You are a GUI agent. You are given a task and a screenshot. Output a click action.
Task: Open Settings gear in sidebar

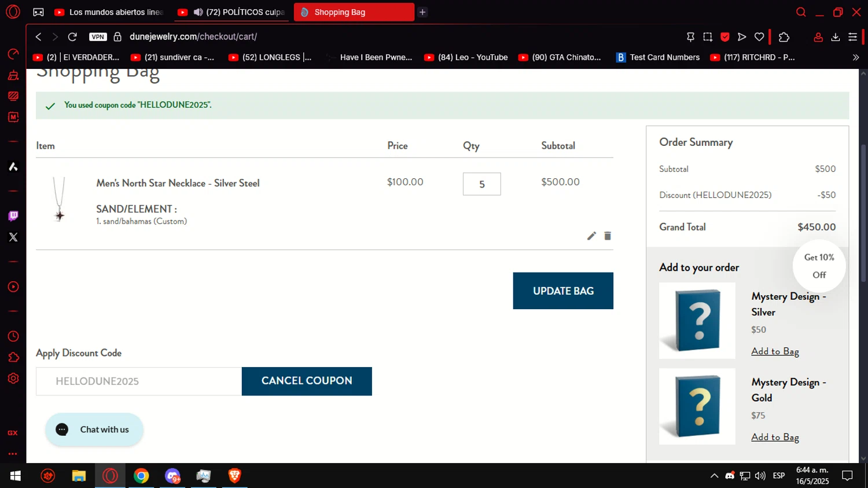[13, 378]
